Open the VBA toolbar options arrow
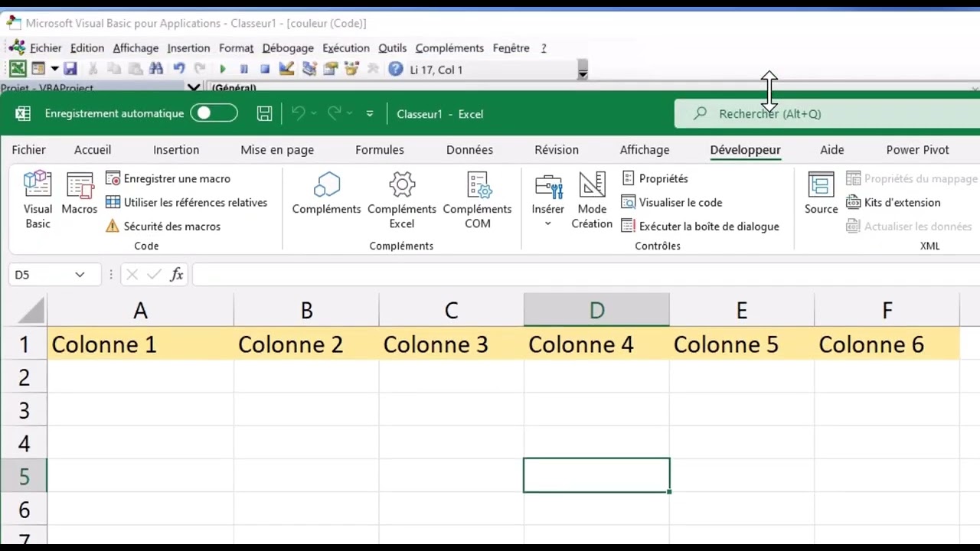This screenshot has width=980, height=551. click(583, 73)
